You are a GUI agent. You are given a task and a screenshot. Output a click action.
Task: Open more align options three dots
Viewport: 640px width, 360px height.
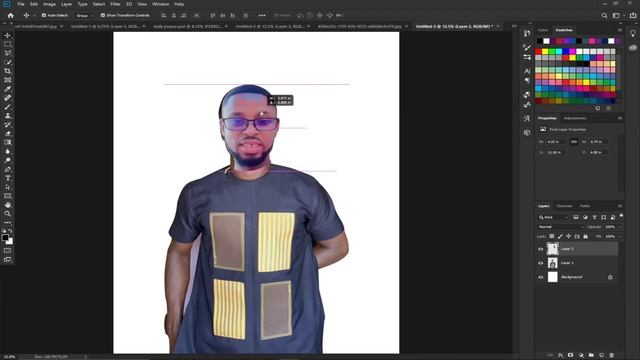(262, 16)
